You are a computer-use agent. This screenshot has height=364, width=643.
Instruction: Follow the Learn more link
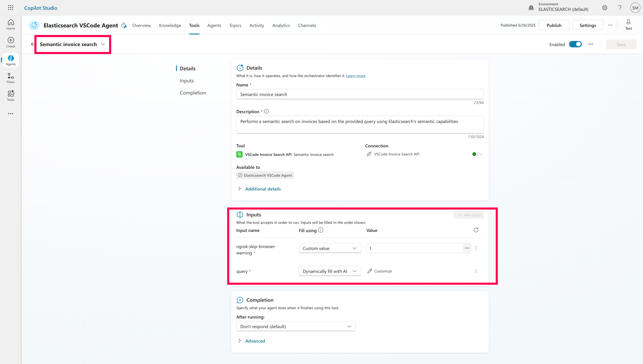pos(355,76)
